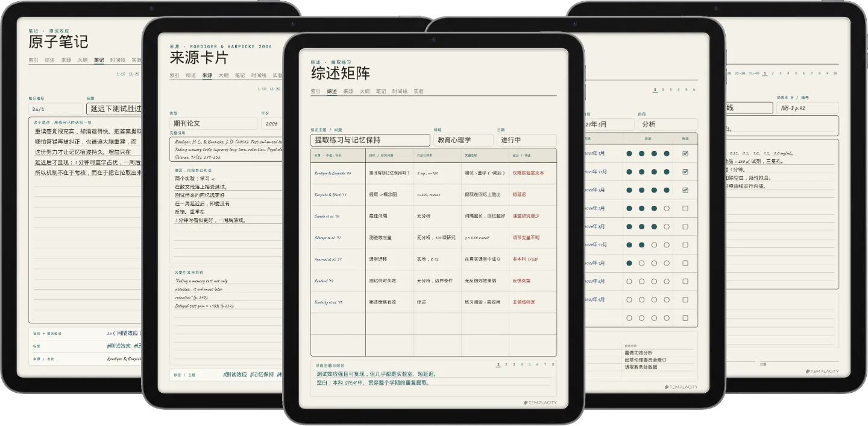
Task: Select the empty fourth status circle in 2026年5月 row
Action: point(667,208)
